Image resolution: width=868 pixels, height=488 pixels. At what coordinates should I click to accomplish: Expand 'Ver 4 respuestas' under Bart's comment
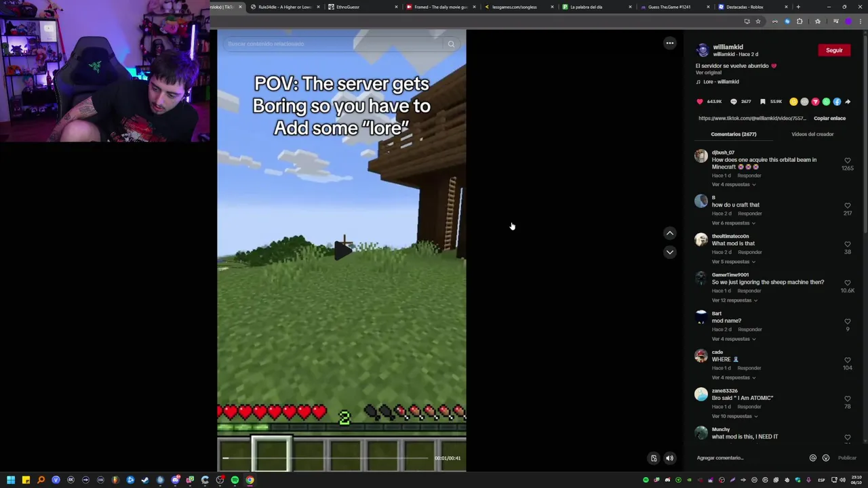[733, 339]
